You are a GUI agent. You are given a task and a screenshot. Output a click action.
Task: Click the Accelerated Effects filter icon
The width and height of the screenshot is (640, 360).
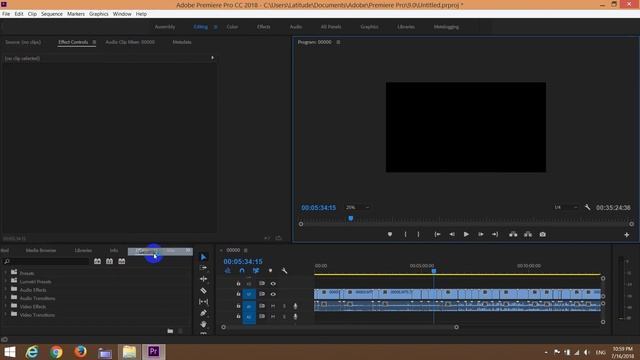pyautogui.click(x=97, y=261)
